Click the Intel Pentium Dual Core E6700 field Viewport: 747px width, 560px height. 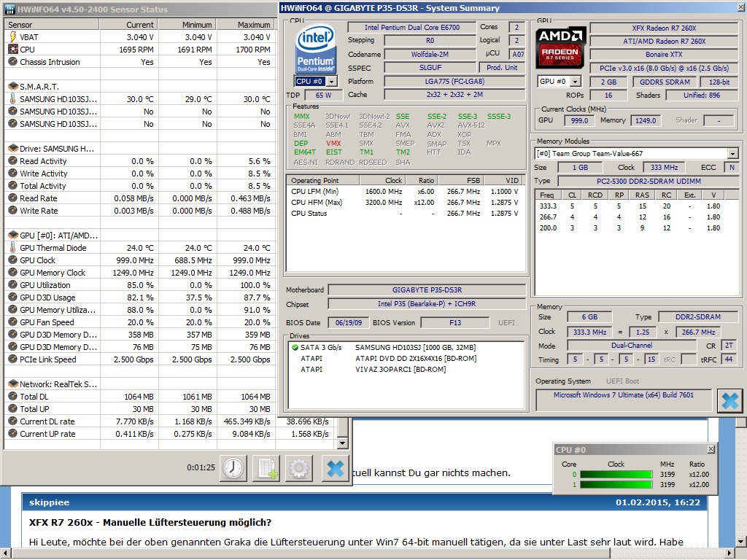412,28
